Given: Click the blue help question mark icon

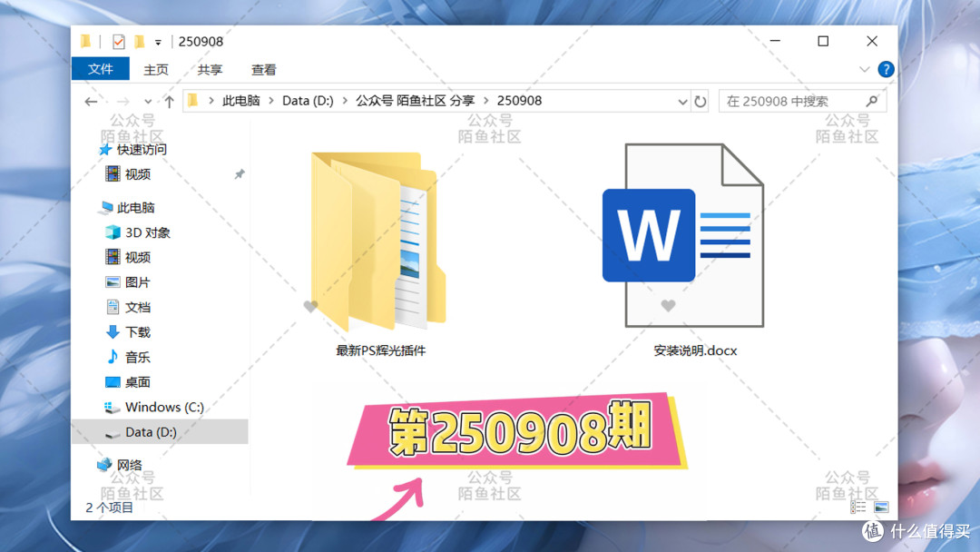Looking at the screenshot, I should (886, 69).
